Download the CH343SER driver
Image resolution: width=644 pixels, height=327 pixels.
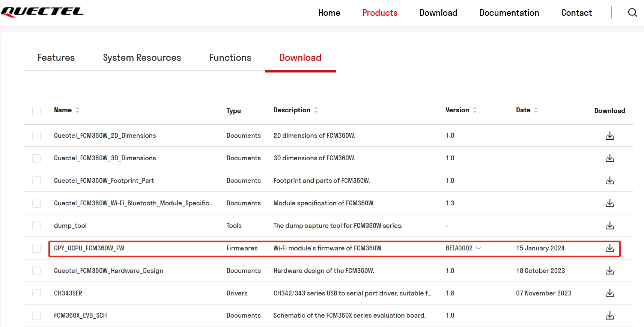click(x=610, y=293)
